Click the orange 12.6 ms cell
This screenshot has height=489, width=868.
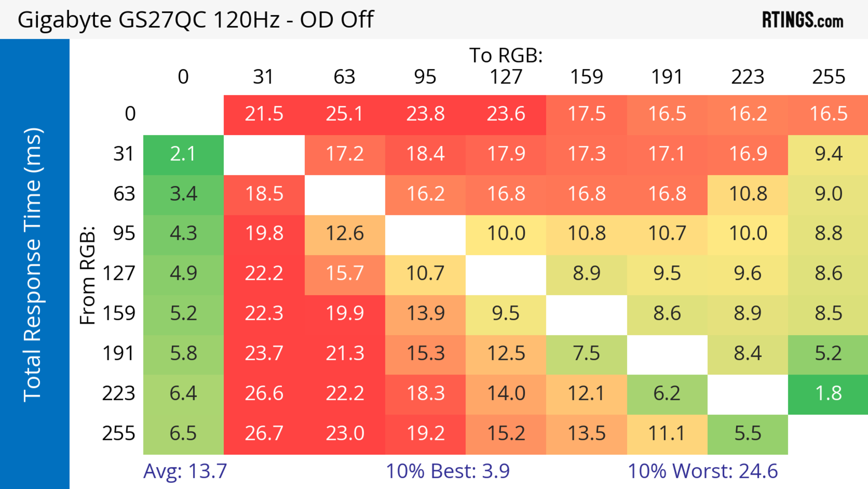tap(344, 234)
